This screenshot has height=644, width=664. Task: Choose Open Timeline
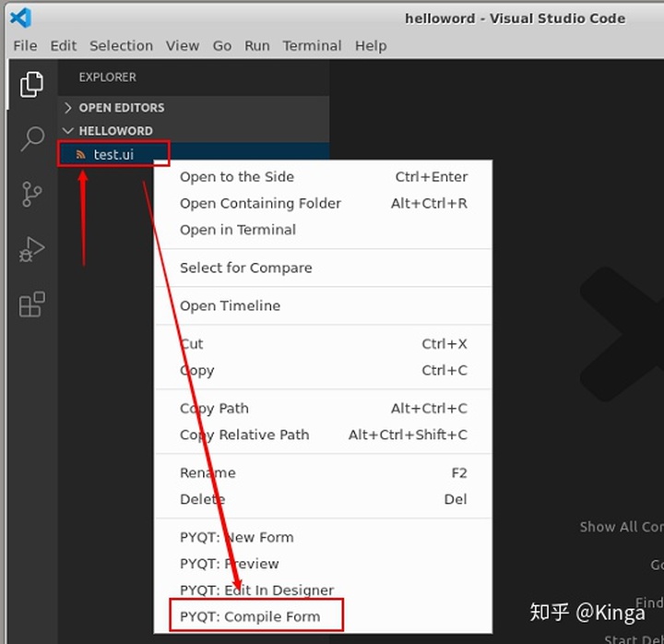pos(323,306)
